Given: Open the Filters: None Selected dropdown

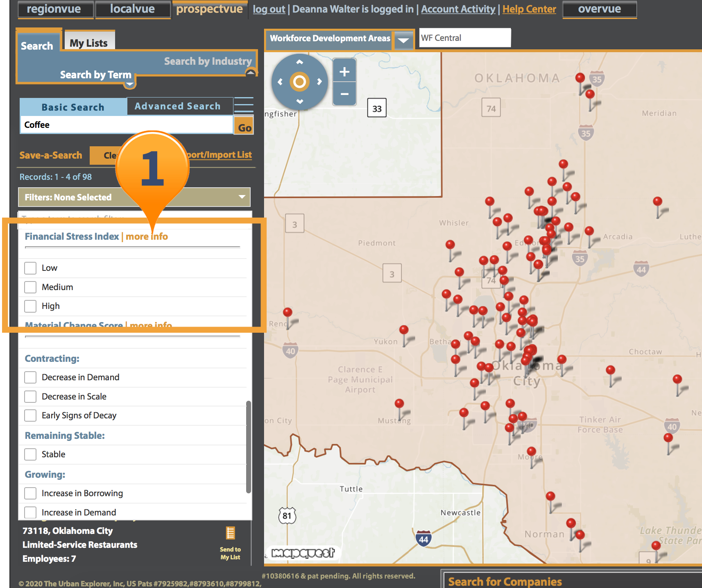Looking at the screenshot, I should [134, 197].
